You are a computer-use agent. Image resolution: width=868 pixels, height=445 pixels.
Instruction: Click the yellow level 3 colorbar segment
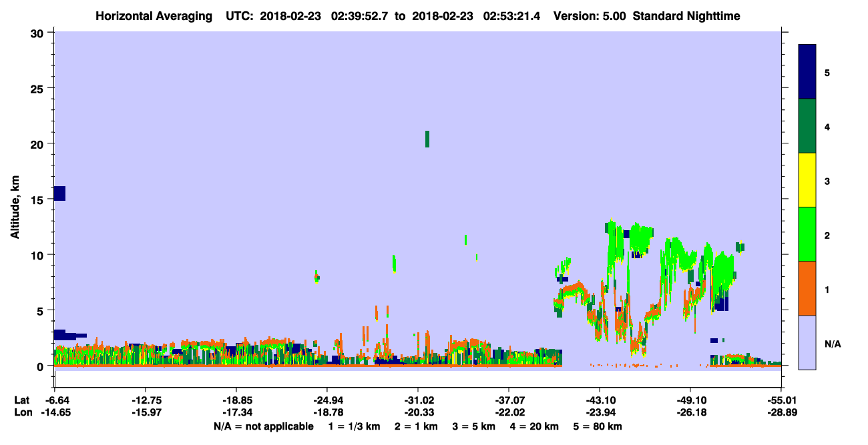point(807,180)
